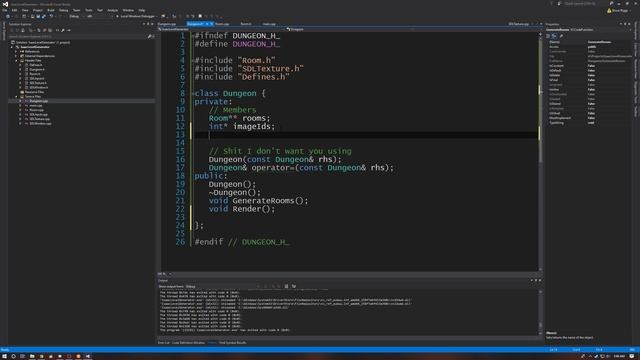Select Dungeon.cpp in the Source Files folder
Viewport: 640px width, 360px height.
click(x=38, y=101)
